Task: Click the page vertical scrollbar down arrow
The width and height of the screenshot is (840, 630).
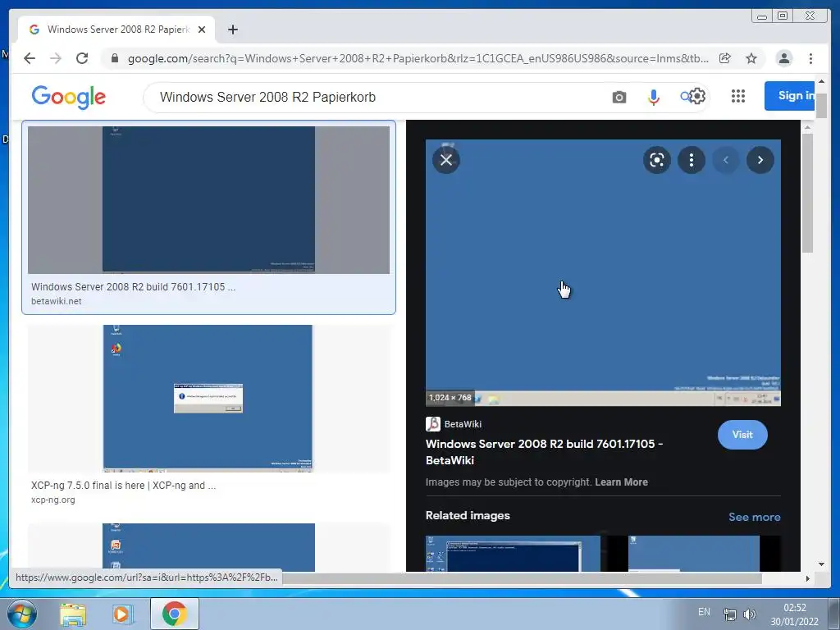Action: coord(821,564)
